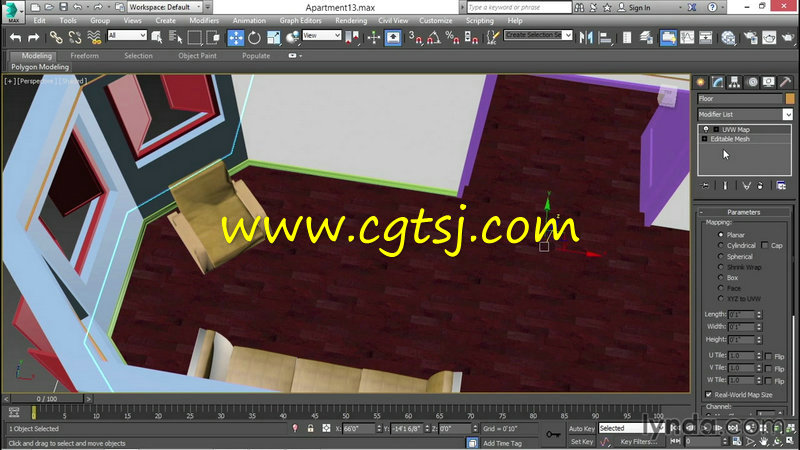Screen dimensions: 800x450
Task: Open Create Selection Set dropdown
Action: 568,35
